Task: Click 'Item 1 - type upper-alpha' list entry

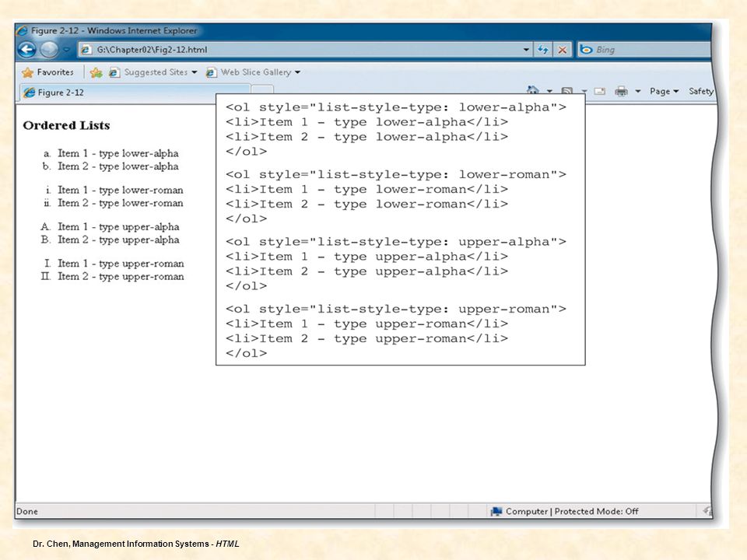Action: 118,226
